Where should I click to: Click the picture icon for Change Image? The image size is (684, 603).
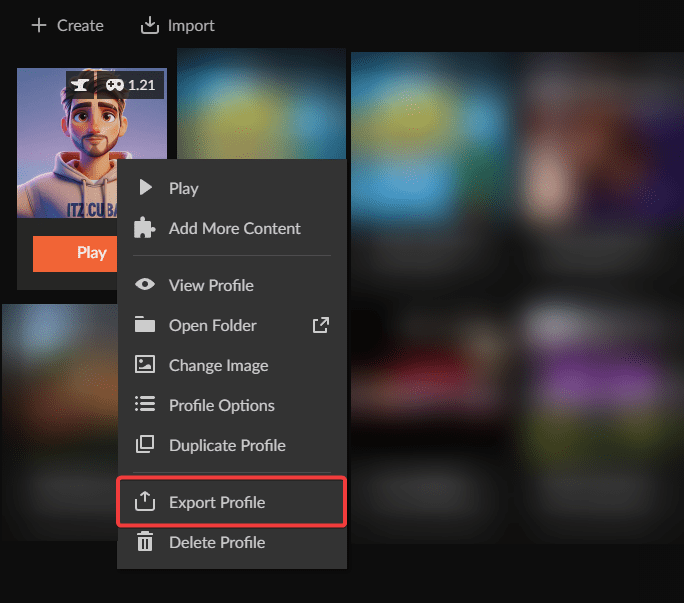[x=145, y=365]
